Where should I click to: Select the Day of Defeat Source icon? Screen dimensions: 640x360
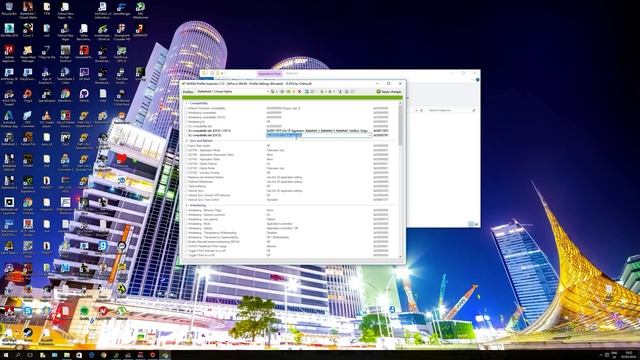point(65,118)
